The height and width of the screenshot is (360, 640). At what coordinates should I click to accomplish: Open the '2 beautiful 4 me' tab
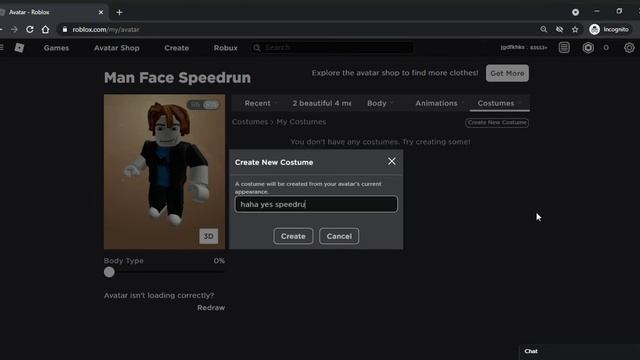322,103
